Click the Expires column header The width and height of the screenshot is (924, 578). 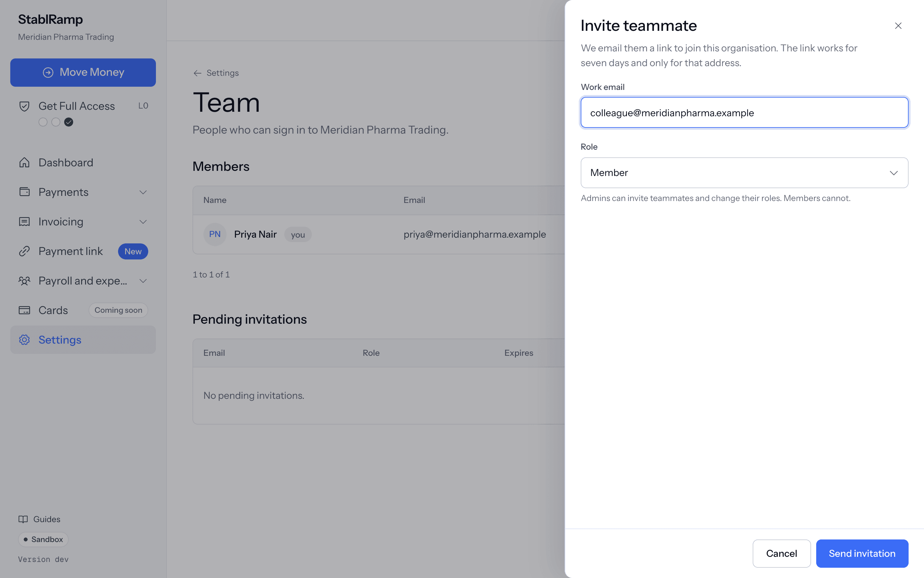tap(518, 353)
